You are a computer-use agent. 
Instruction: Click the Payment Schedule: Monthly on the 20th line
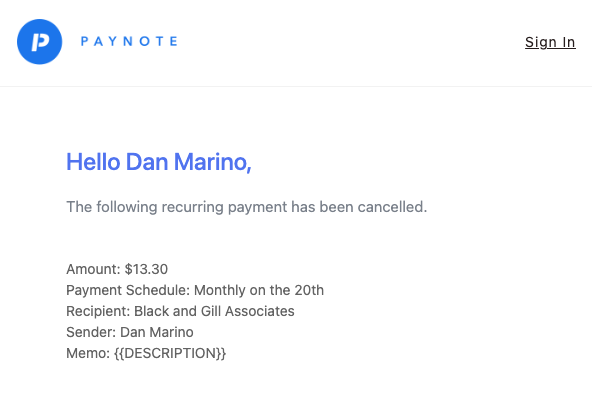click(x=195, y=290)
